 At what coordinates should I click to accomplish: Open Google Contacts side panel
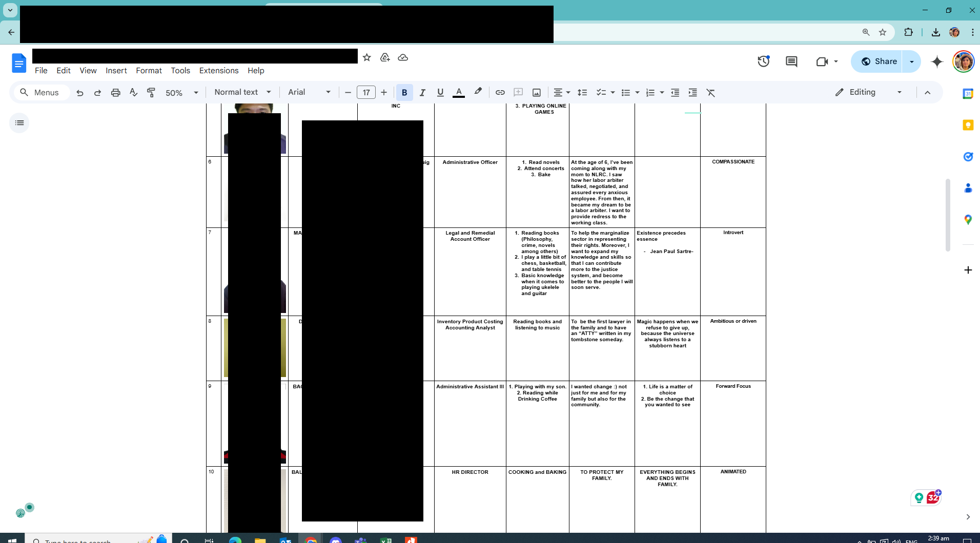pos(968,188)
